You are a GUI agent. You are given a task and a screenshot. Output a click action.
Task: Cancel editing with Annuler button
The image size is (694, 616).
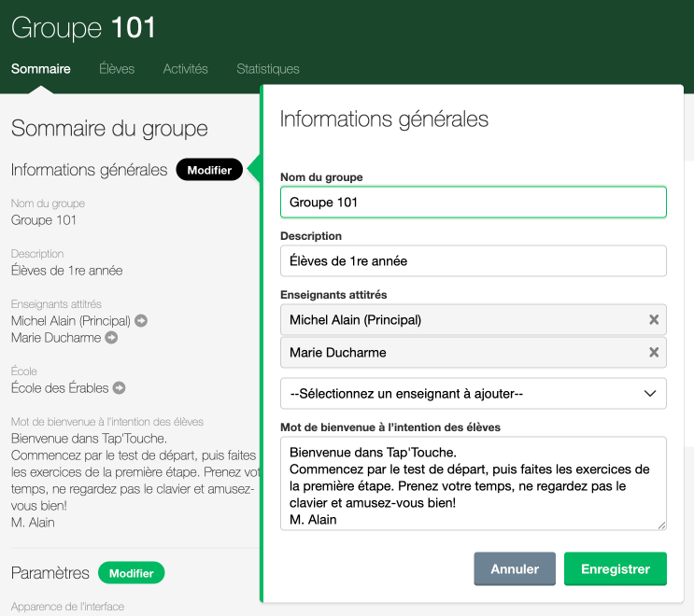click(515, 568)
